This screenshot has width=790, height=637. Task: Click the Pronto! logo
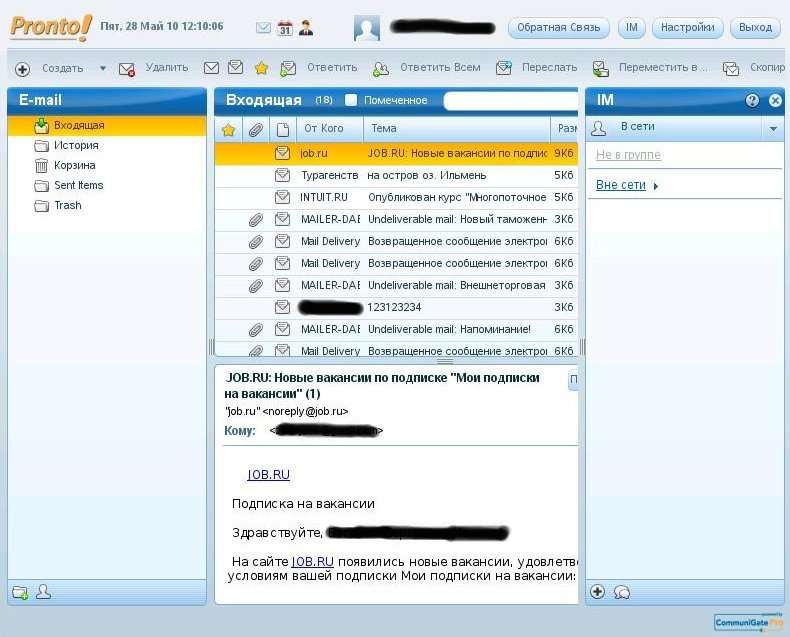click(51, 27)
